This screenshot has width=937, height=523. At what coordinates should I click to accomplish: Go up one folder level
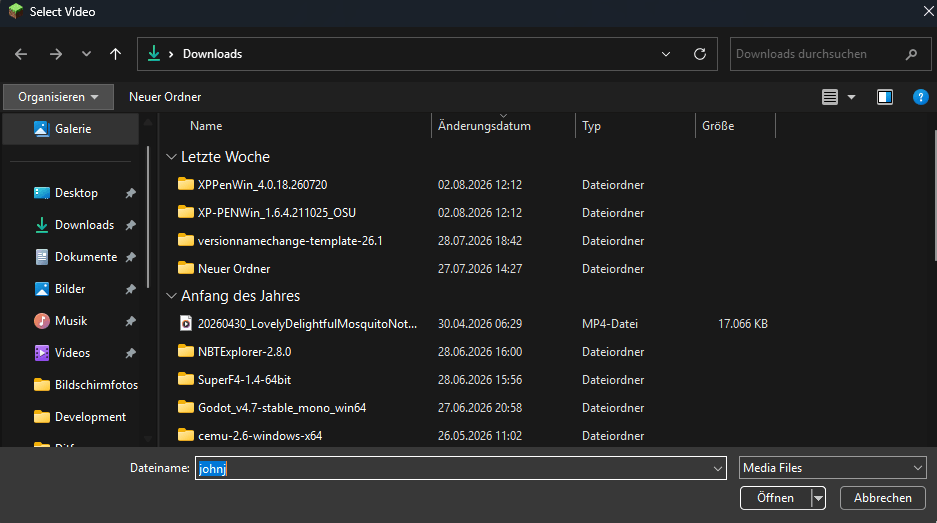(x=115, y=54)
